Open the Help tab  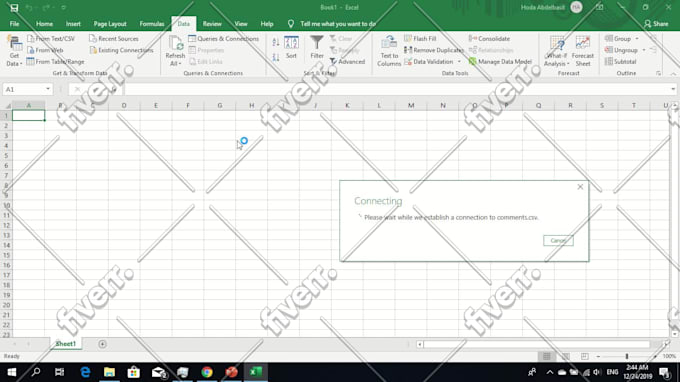[x=267, y=24]
